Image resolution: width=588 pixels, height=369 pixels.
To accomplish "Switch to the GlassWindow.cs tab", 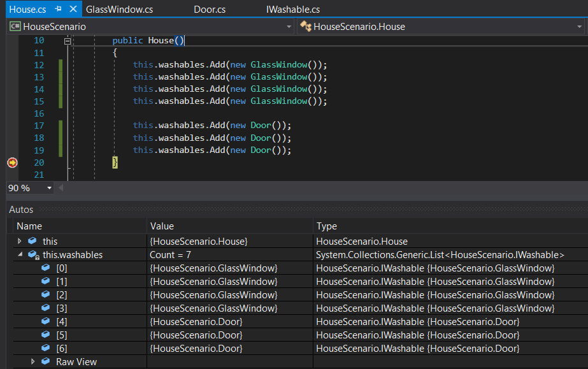I will (x=119, y=10).
